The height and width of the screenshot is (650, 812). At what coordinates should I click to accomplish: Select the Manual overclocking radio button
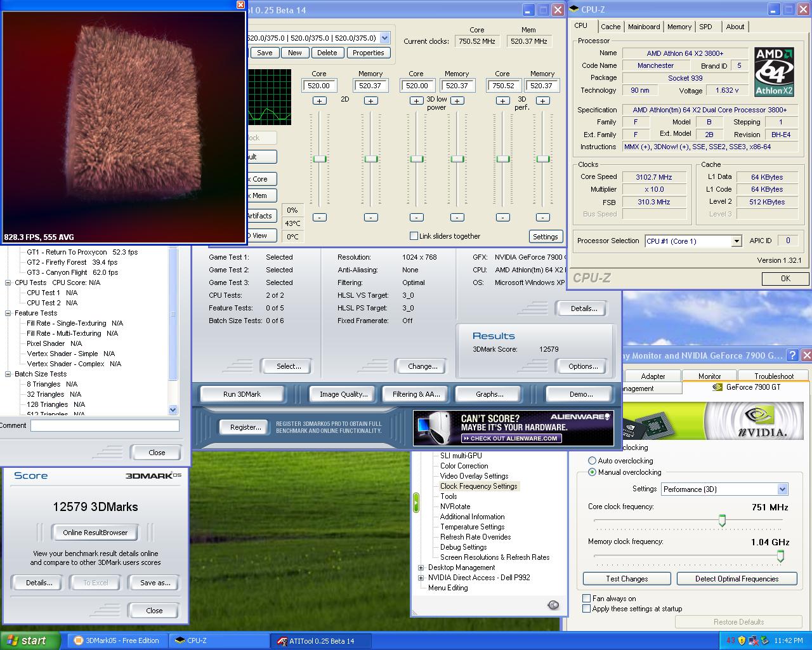click(592, 472)
